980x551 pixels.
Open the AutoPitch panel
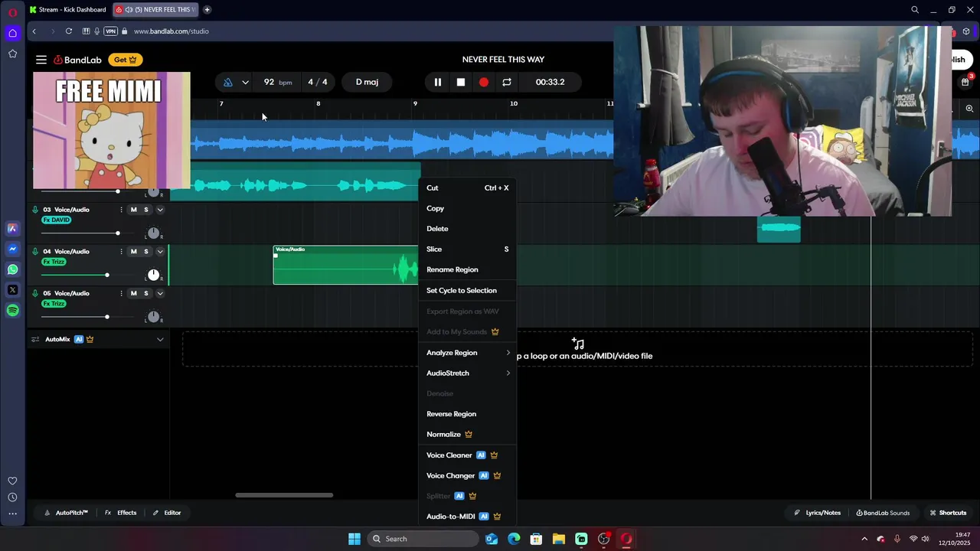pyautogui.click(x=66, y=513)
